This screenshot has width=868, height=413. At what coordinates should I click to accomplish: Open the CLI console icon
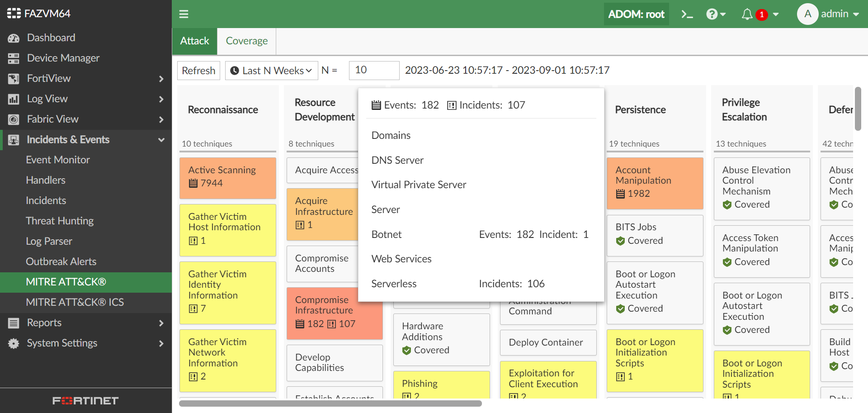pyautogui.click(x=687, y=14)
